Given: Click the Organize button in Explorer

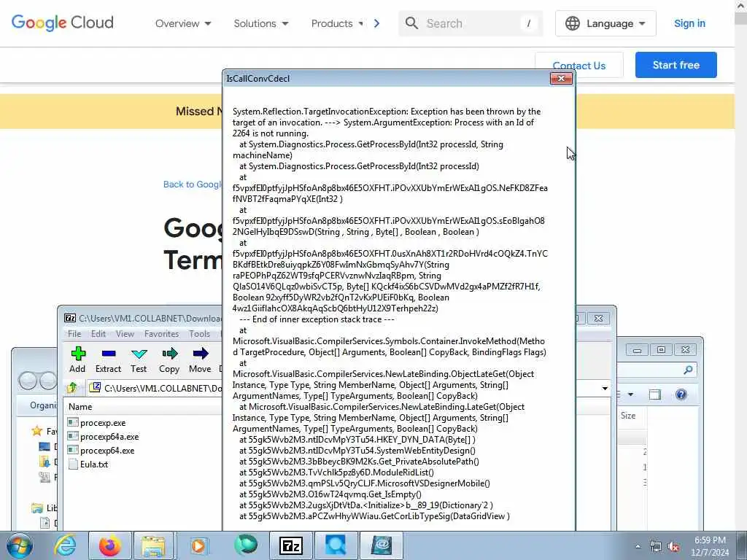Looking at the screenshot, I should [43, 405].
